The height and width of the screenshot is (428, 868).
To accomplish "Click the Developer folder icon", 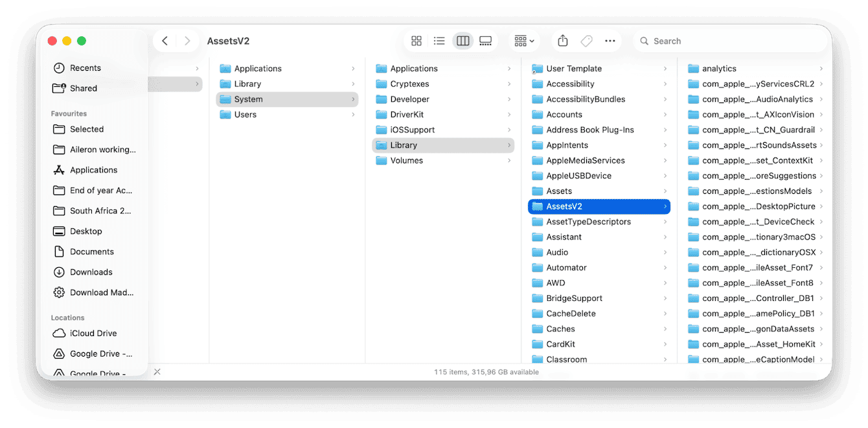I will pos(382,99).
